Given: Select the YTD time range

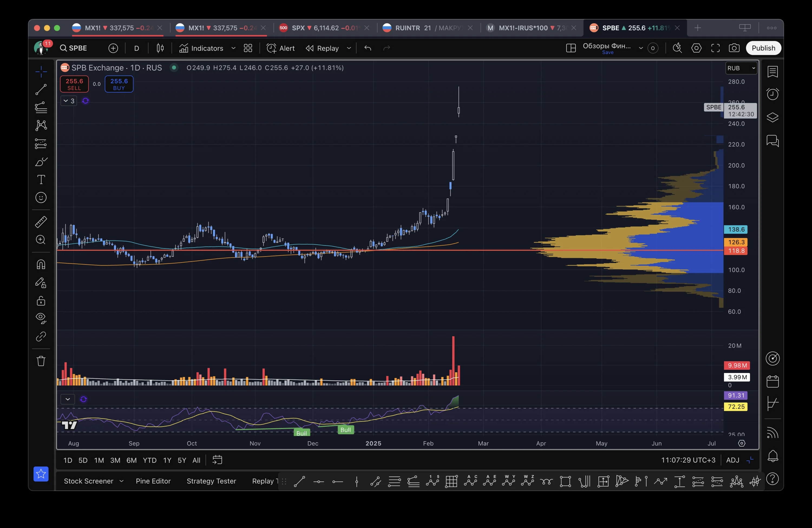Looking at the screenshot, I should pyautogui.click(x=149, y=460).
